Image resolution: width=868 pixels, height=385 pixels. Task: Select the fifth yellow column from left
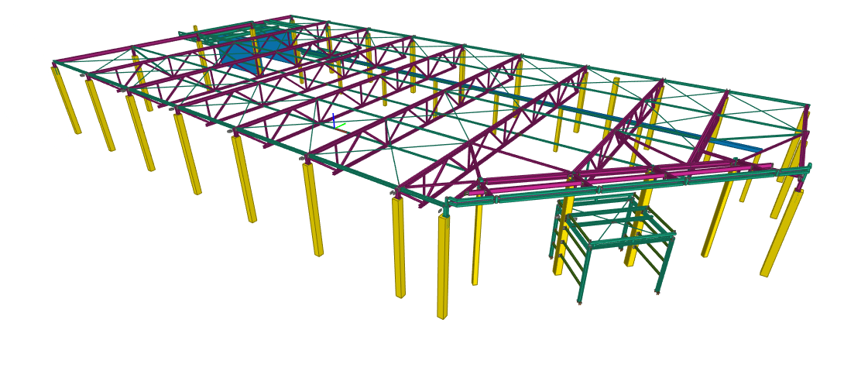pos(244,180)
